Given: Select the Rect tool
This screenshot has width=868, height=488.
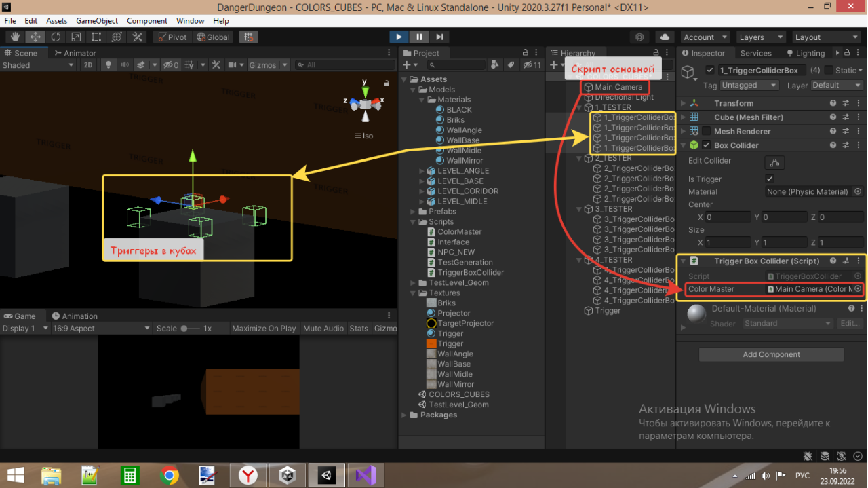Looking at the screenshot, I should click(x=96, y=37).
